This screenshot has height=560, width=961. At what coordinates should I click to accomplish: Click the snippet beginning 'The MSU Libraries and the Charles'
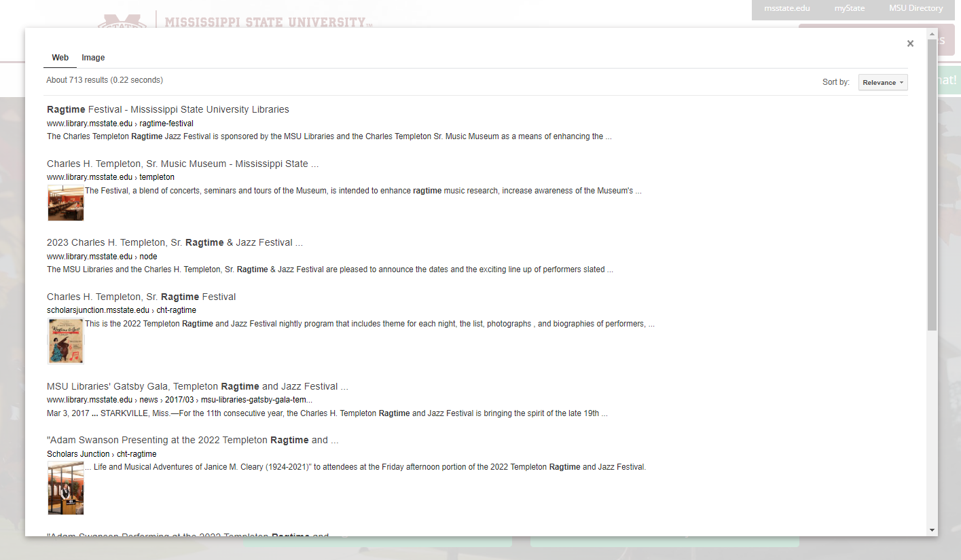coord(330,269)
